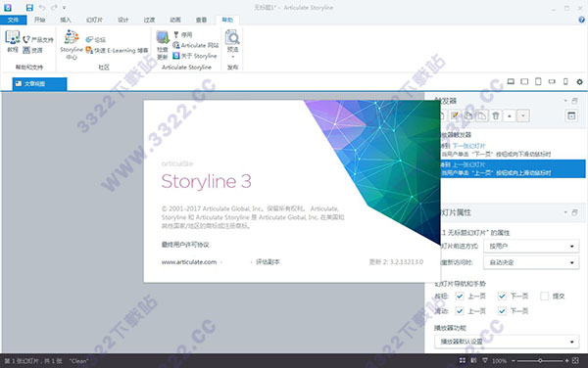Viewport: 588px width, 368px height.
Task: Select the tablet landscape preview icon
Action: [524, 81]
